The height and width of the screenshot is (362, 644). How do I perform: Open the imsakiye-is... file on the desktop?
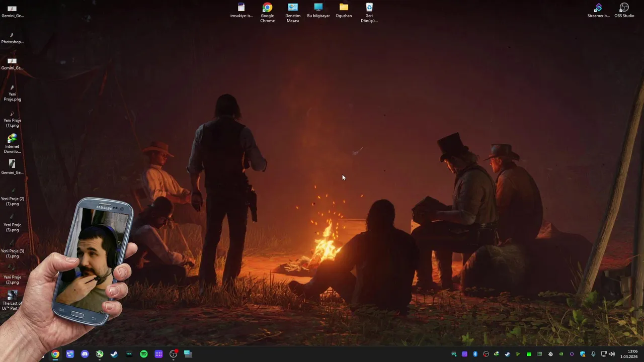242,11
